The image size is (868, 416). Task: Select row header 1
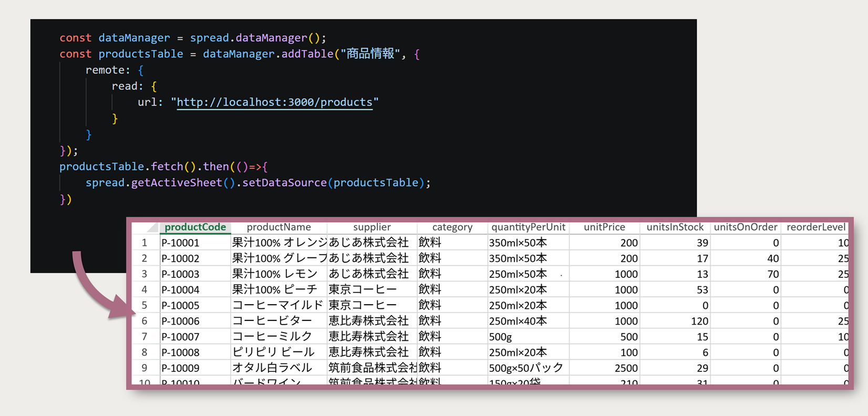pos(144,243)
